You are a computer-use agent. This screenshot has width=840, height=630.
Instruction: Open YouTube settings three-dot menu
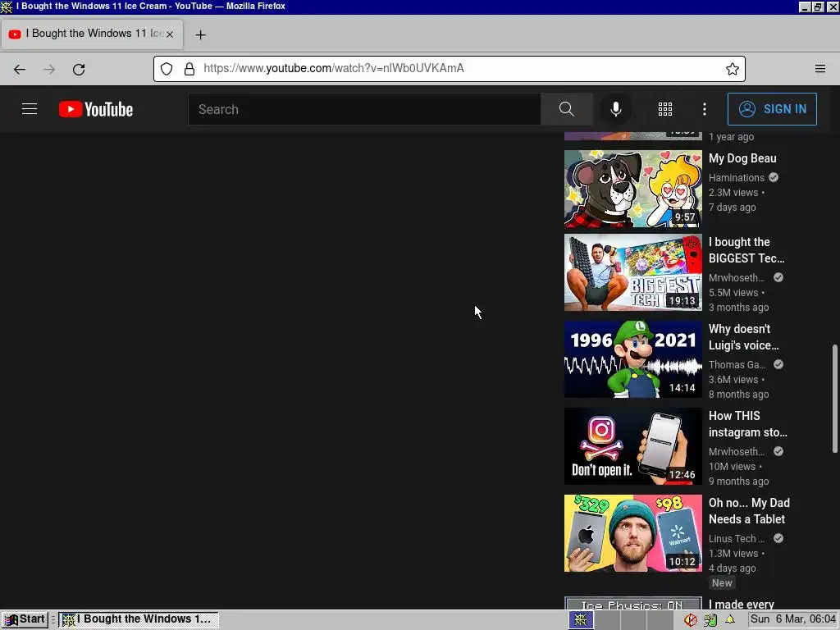point(705,109)
